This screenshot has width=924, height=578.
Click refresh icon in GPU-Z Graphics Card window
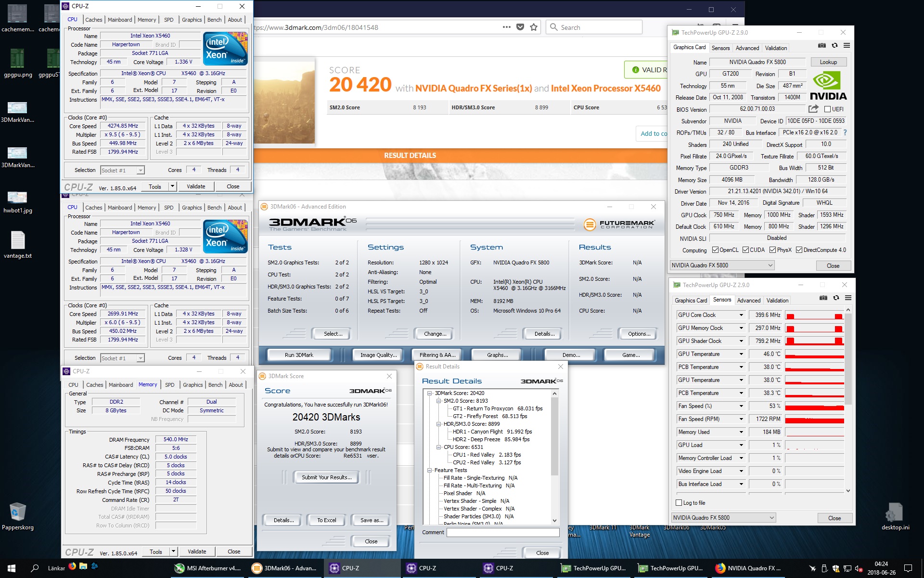tap(834, 45)
